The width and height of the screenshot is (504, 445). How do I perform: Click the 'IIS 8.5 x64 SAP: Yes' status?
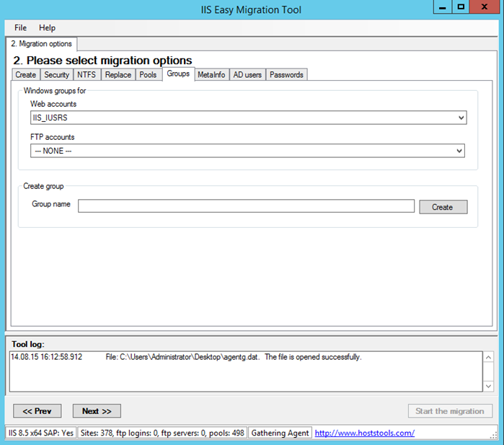coord(41,433)
